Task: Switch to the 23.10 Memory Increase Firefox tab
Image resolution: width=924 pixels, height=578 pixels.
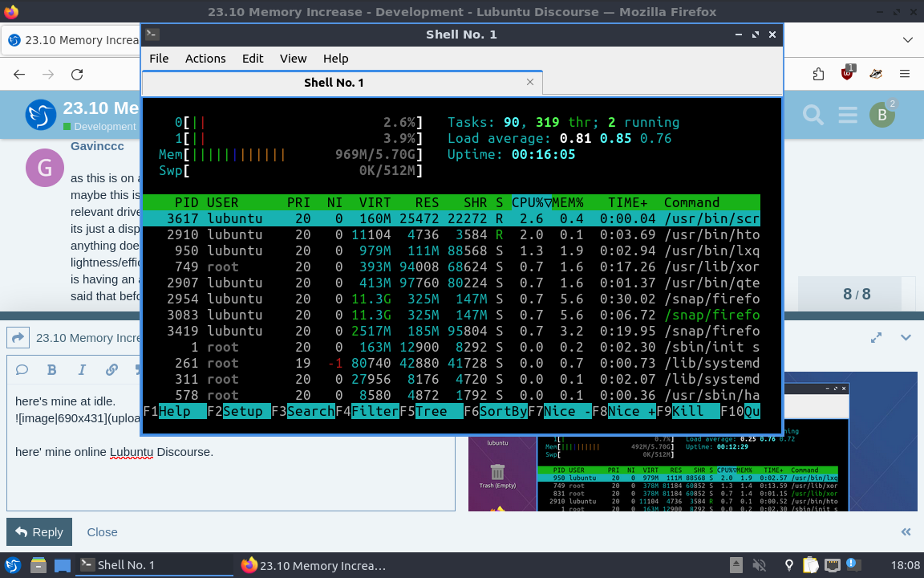Action: (x=72, y=40)
